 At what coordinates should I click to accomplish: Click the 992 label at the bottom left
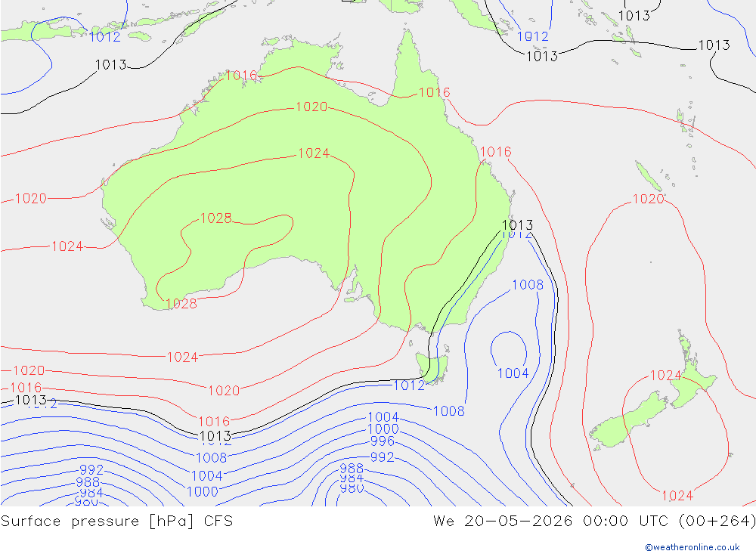tap(91, 469)
